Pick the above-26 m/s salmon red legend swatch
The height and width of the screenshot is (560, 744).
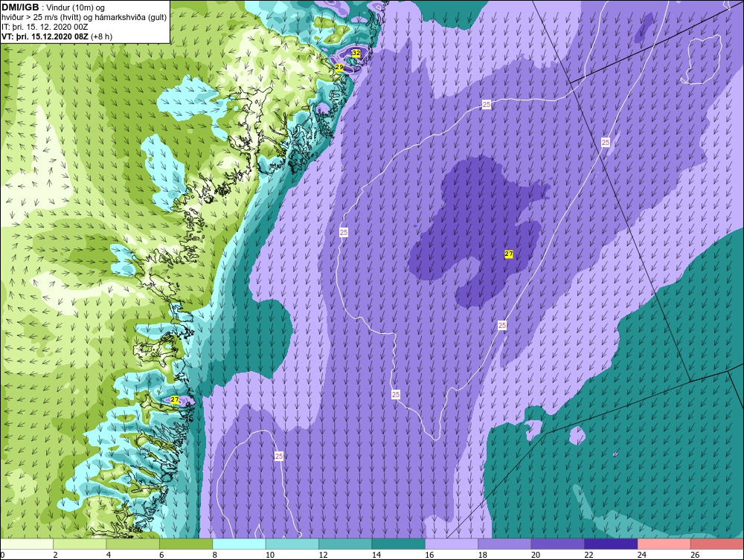(717, 544)
